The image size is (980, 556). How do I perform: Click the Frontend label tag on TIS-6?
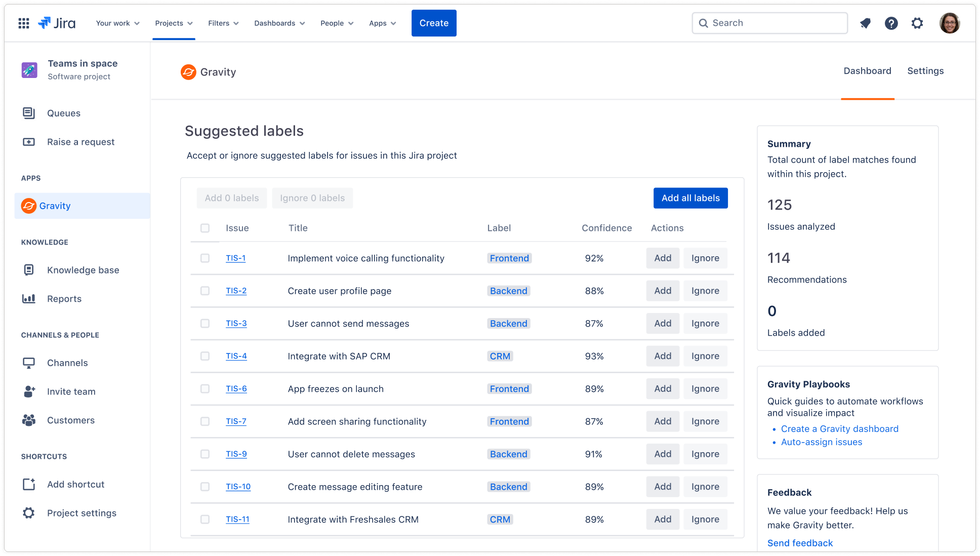pyautogui.click(x=509, y=389)
